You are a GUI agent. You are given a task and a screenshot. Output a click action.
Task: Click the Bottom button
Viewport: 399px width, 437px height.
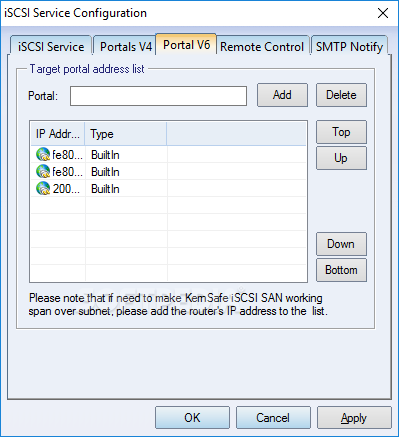coord(341,270)
